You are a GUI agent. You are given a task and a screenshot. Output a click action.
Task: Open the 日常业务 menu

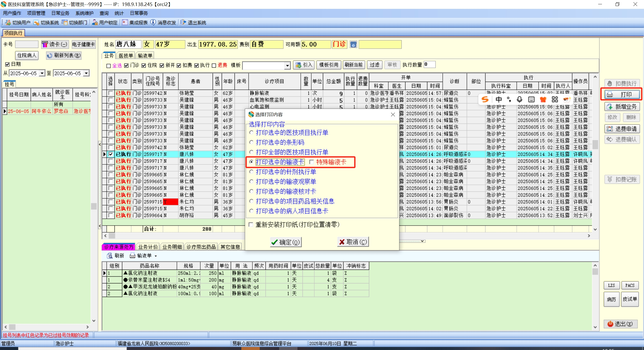click(x=60, y=13)
